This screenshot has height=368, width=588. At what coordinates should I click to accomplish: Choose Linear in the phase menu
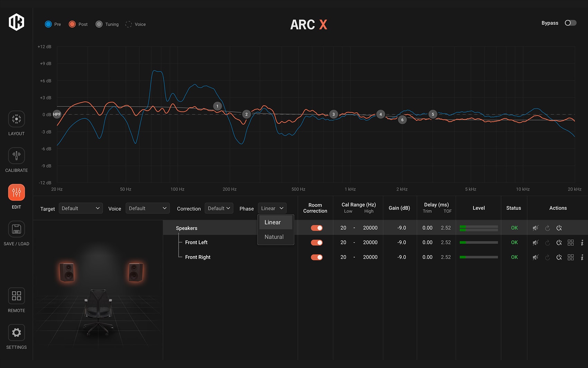pos(273,223)
